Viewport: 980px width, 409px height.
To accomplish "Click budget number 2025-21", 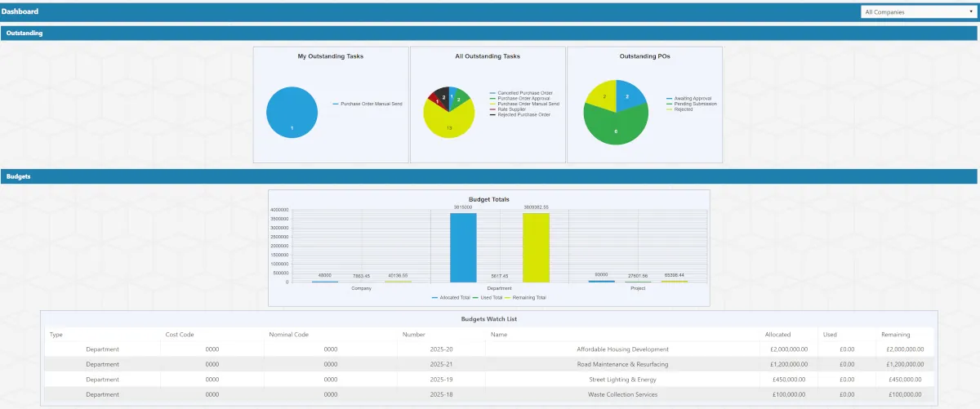I will [441, 364].
